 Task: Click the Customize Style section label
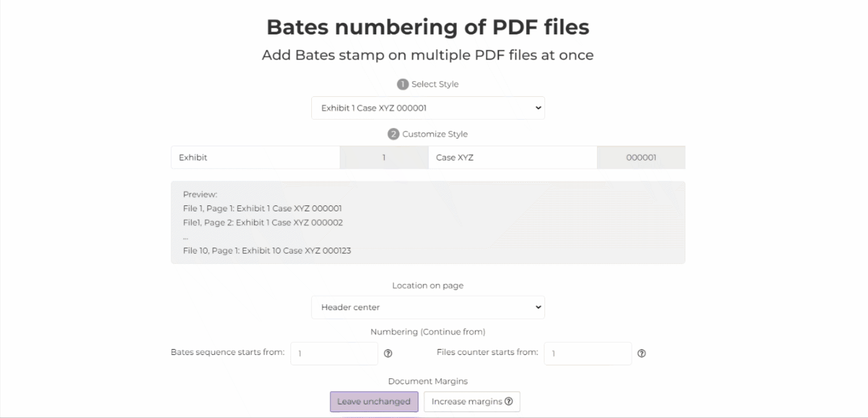(435, 134)
